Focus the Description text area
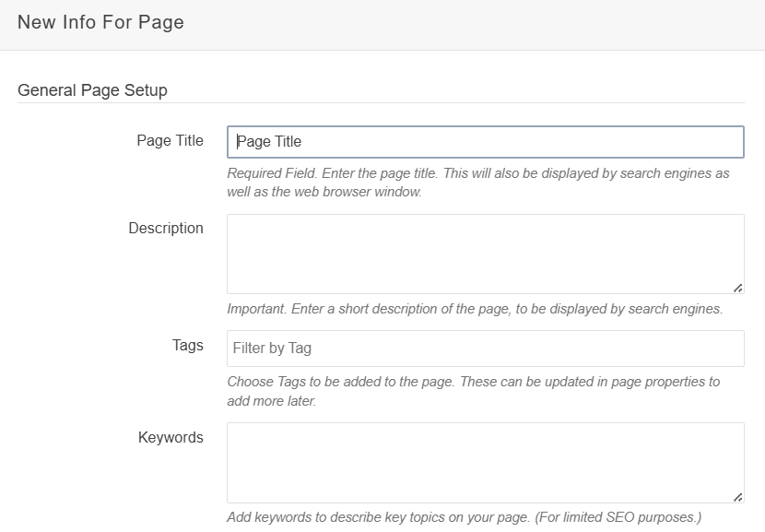Viewport: 765px width, 532px height. pos(485,254)
